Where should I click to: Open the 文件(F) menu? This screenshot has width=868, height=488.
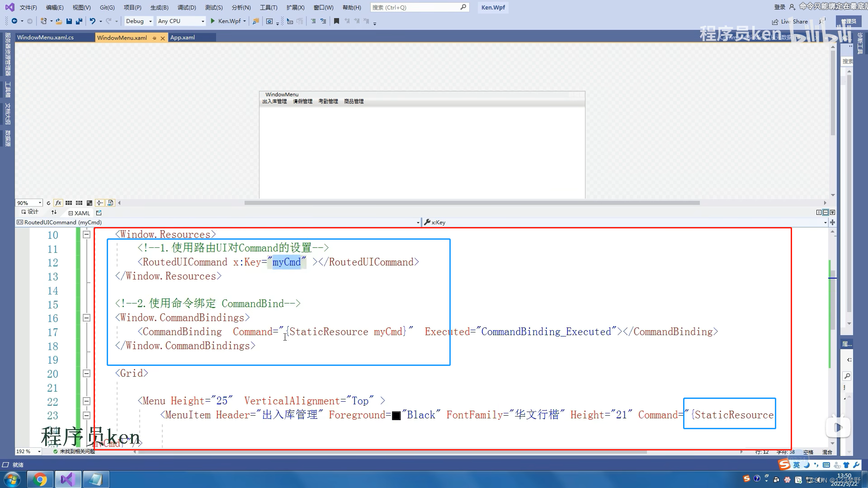click(28, 7)
